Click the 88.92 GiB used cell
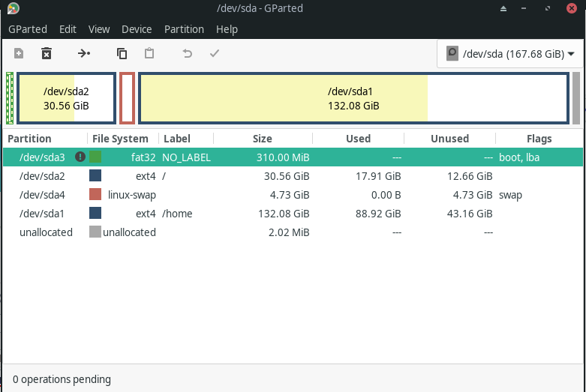Image resolution: width=586 pixels, height=392 pixels. [x=378, y=214]
